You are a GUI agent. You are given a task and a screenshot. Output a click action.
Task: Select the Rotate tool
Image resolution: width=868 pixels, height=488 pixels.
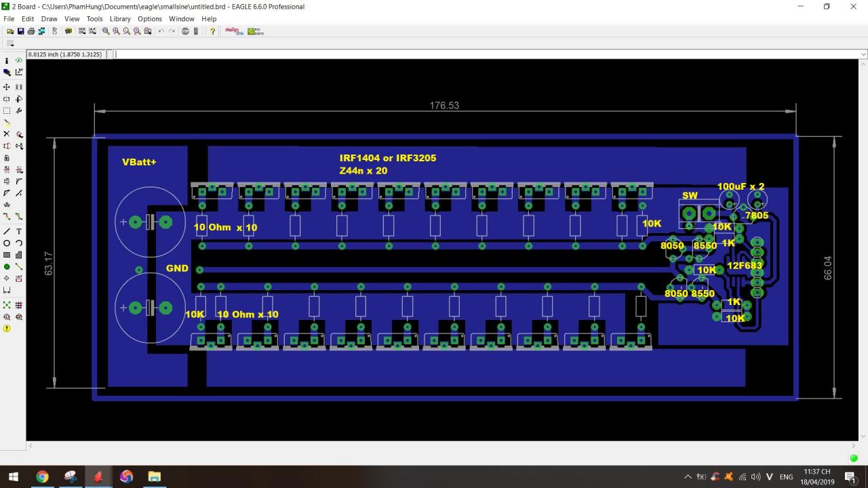pyautogui.click(x=19, y=99)
